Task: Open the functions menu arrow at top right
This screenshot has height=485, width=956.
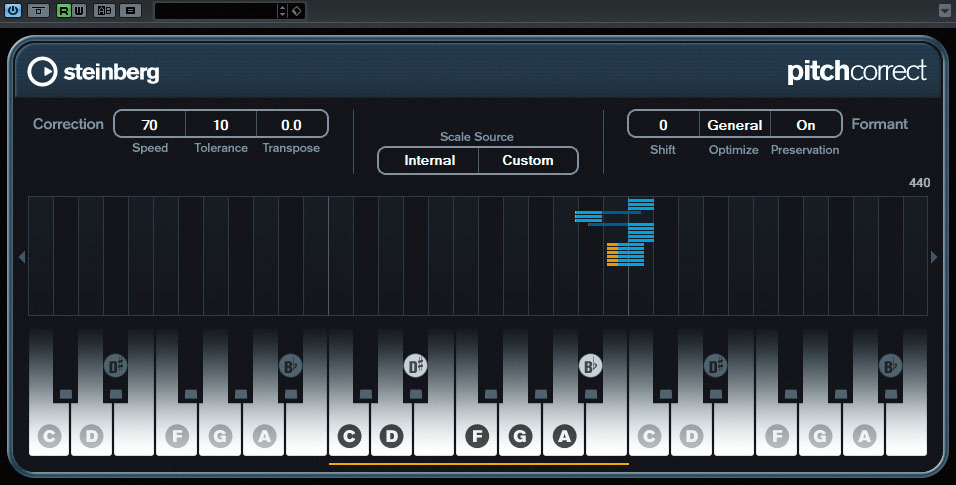Action: pos(944,10)
